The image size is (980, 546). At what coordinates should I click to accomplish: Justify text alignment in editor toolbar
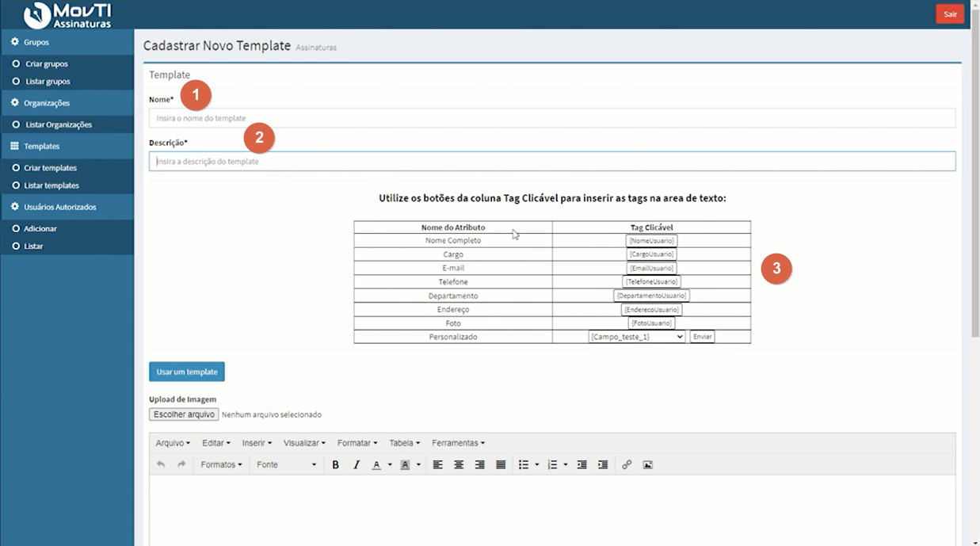(501, 465)
